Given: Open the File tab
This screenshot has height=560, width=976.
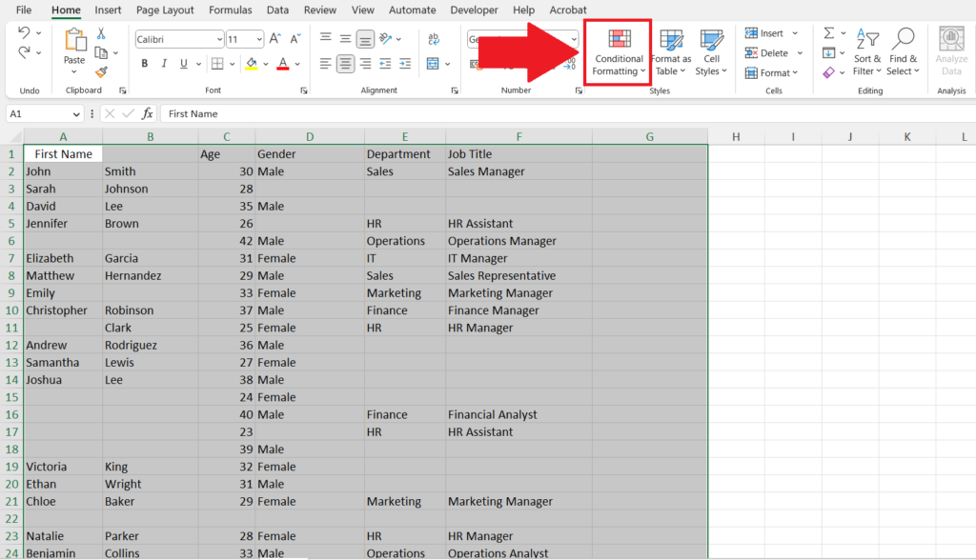Looking at the screenshot, I should pos(24,10).
